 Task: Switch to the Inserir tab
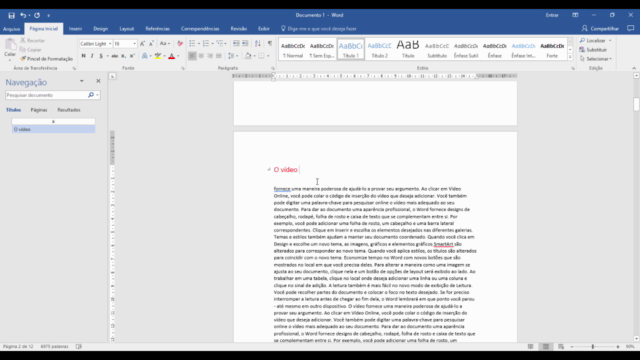click(x=76, y=29)
